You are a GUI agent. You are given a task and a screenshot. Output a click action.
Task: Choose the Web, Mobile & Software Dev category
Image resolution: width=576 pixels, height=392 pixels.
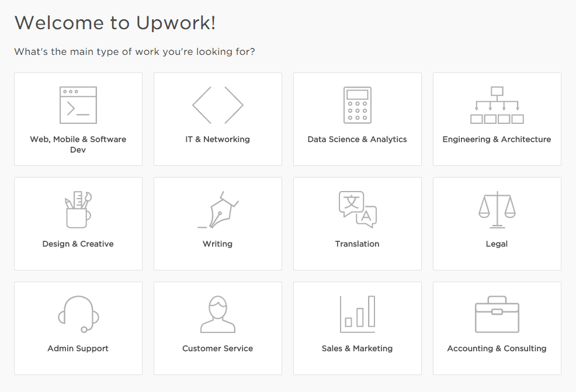(x=78, y=119)
